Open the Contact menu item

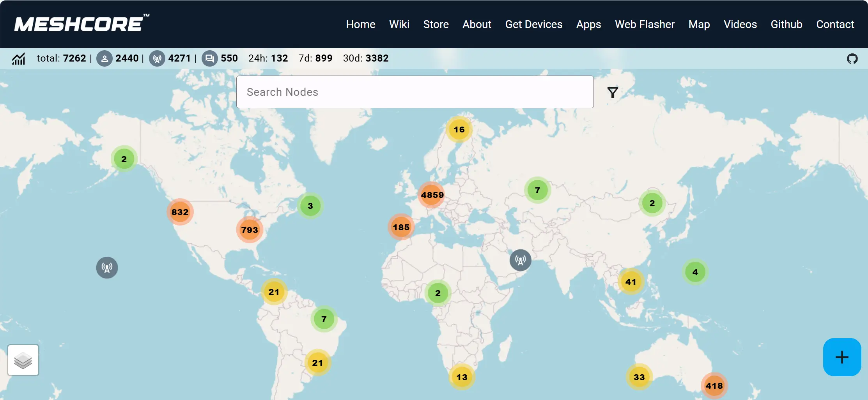835,24
